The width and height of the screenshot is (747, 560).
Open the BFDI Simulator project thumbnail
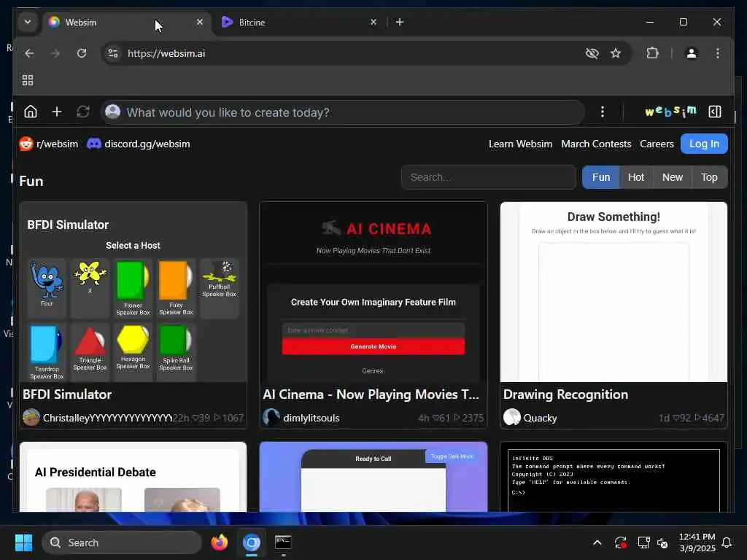133,292
